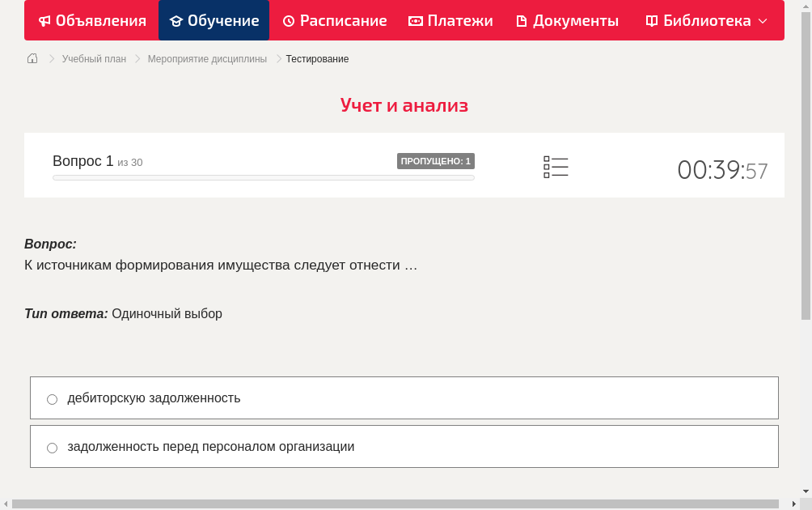Viewport: 812px width, 510px height.
Task: Click the clock icon beside Расписание
Action: pos(287,20)
